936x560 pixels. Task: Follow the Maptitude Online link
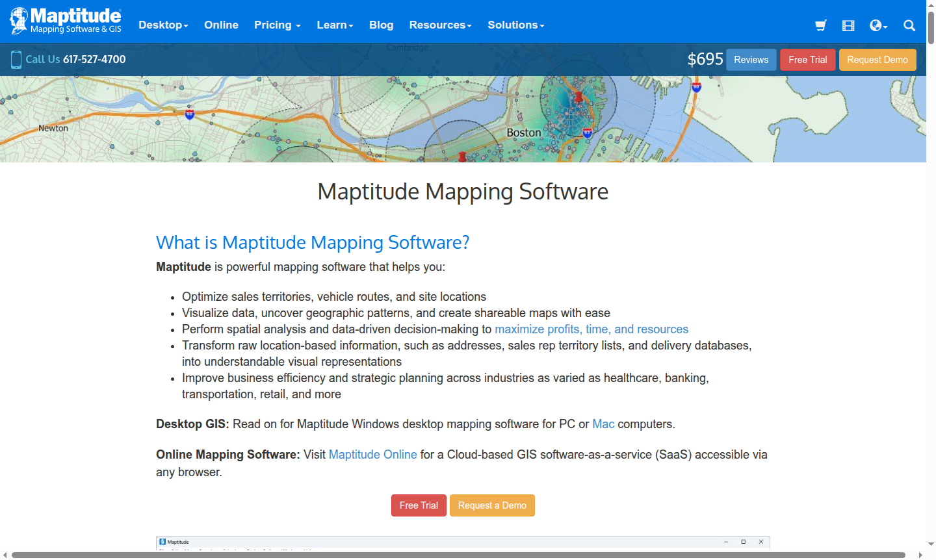click(372, 454)
